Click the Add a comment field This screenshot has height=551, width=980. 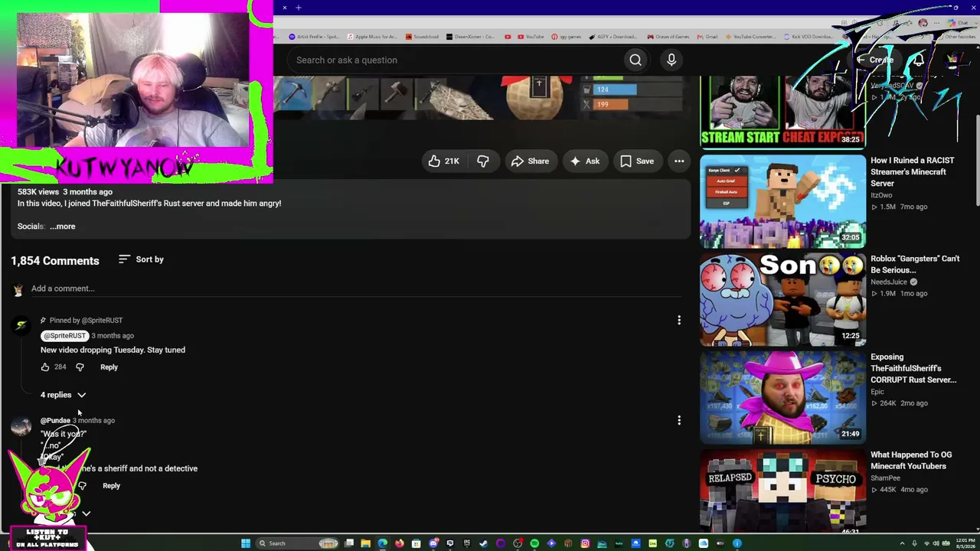click(356, 289)
